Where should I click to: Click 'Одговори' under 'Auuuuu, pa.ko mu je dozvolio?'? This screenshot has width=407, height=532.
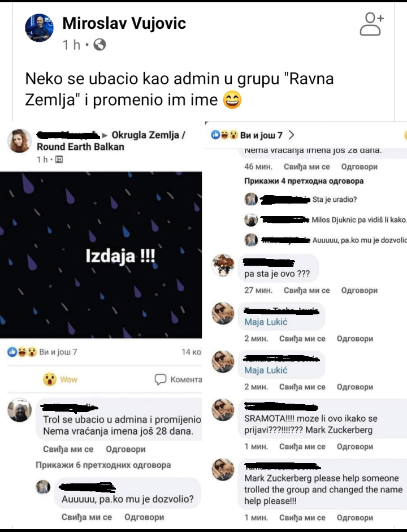click(144, 517)
